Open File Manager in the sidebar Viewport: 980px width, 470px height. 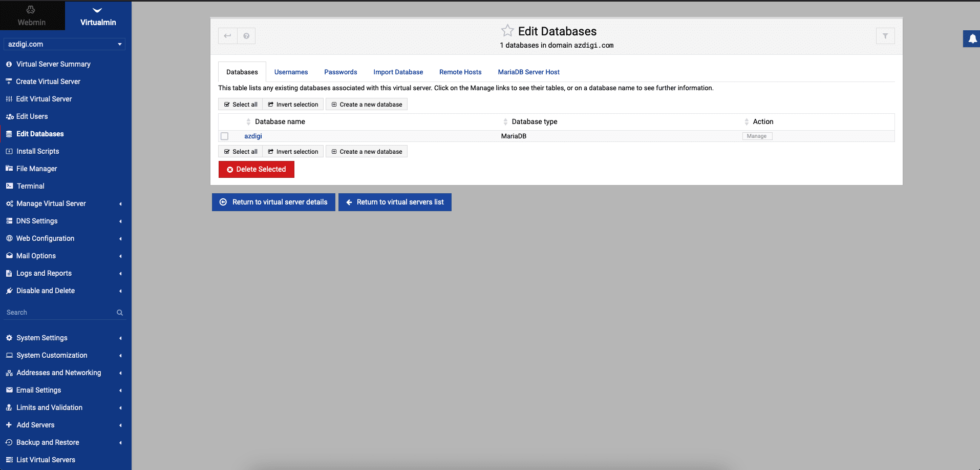pos(36,169)
